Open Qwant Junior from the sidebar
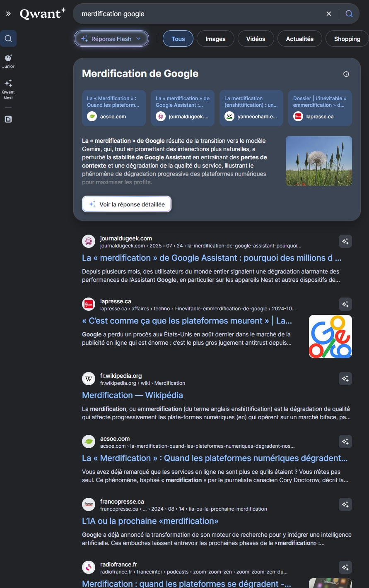The image size is (369, 588). coord(8,61)
